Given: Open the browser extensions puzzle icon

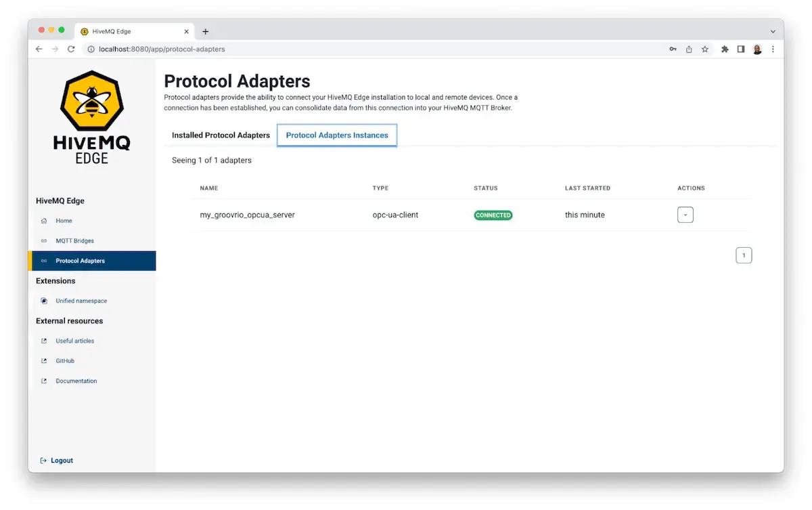Looking at the screenshot, I should pyautogui.click(x=725, y=49).
